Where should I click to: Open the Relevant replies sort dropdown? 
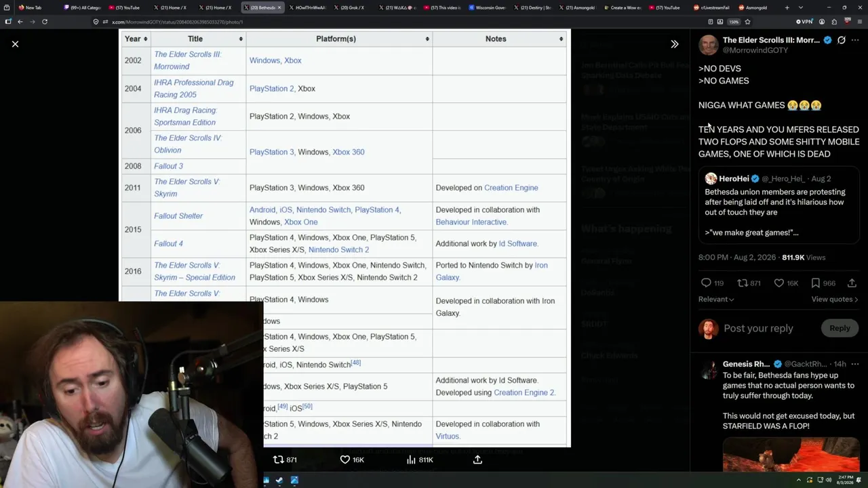tap(716, 299)
